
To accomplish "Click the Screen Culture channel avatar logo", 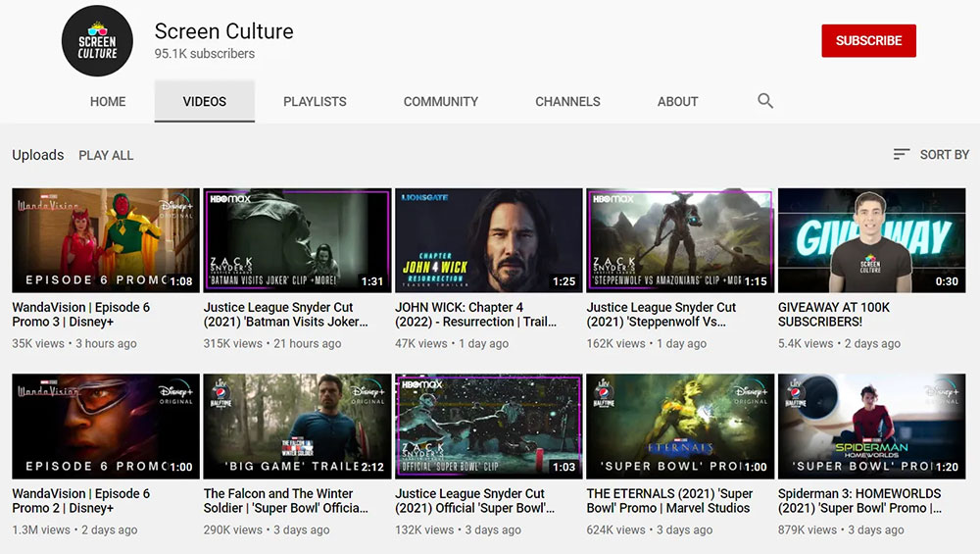I will 97,41.
